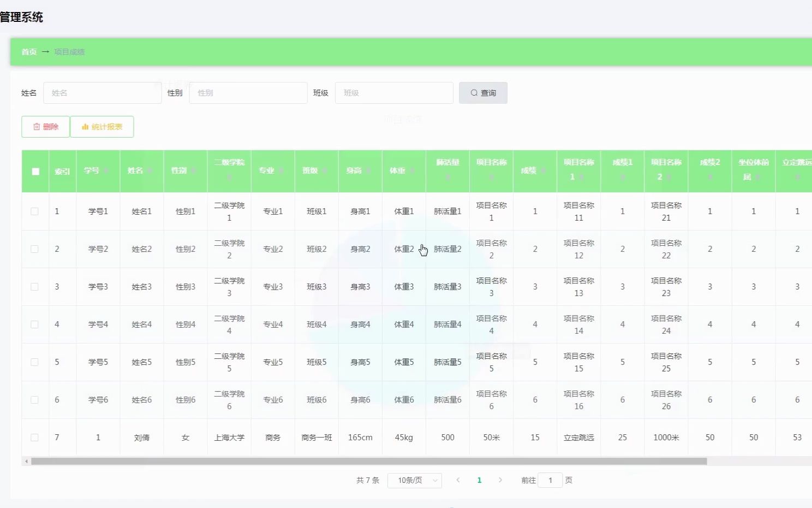
Task: Check the checkbox for row 学号2
Action: (34, 249)
